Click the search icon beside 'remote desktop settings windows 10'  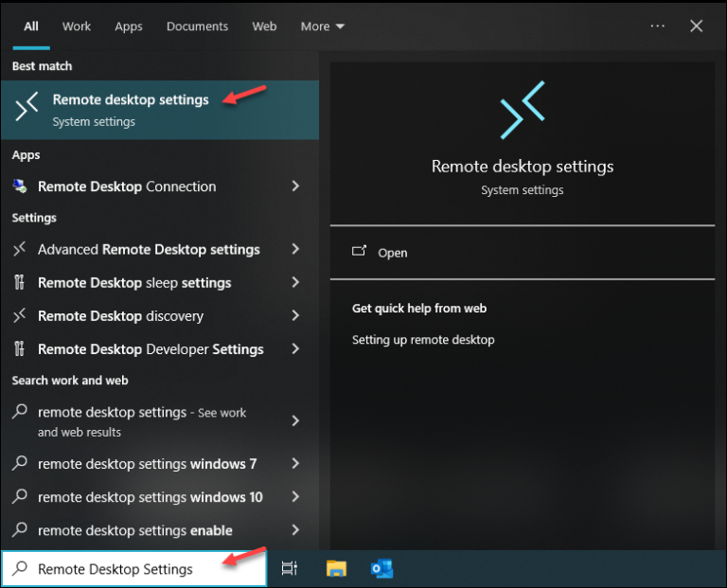click(20, 496)
